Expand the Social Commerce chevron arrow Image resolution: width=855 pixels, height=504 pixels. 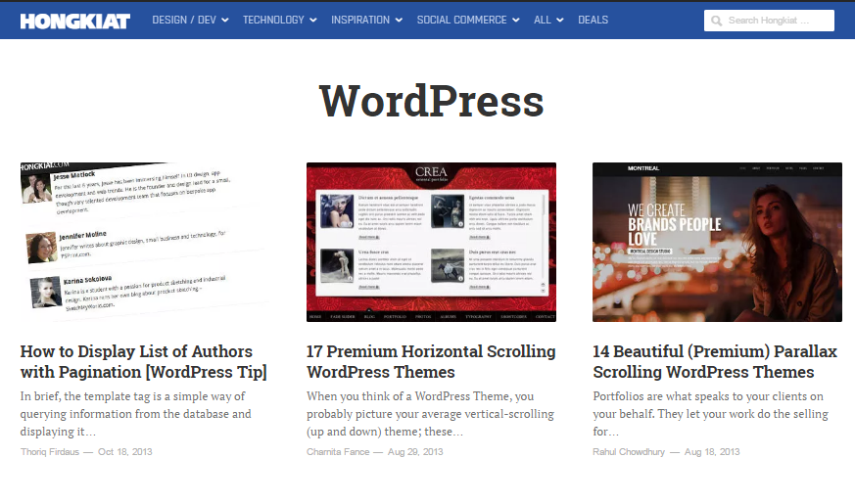[516, 21]
